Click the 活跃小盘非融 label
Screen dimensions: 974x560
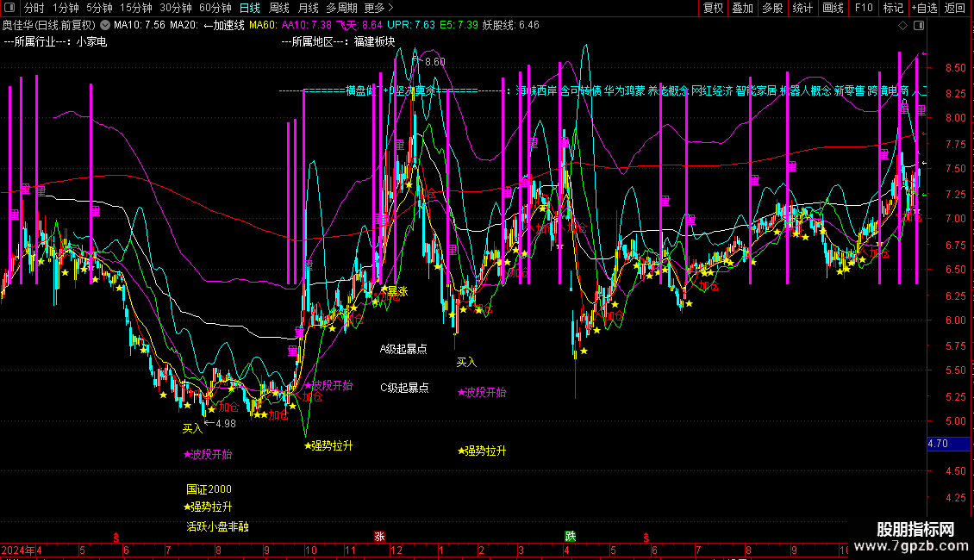tap(217, 526)
